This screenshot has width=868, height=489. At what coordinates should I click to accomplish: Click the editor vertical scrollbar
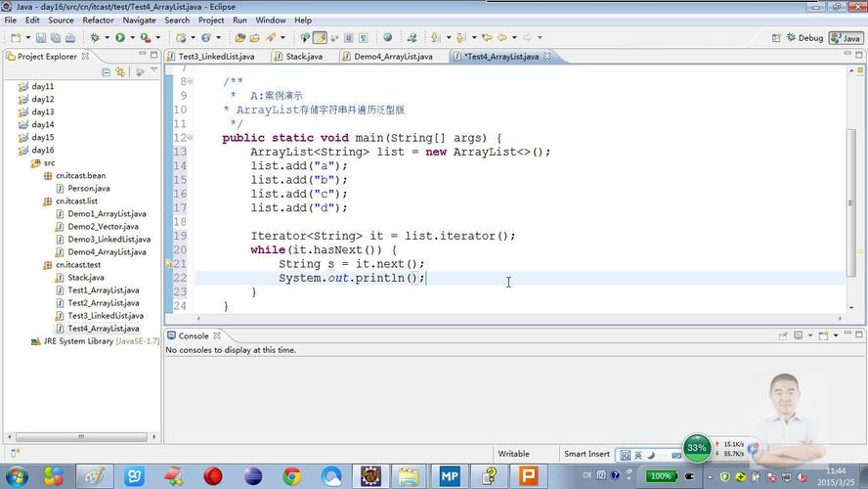[x=851, y=202]
